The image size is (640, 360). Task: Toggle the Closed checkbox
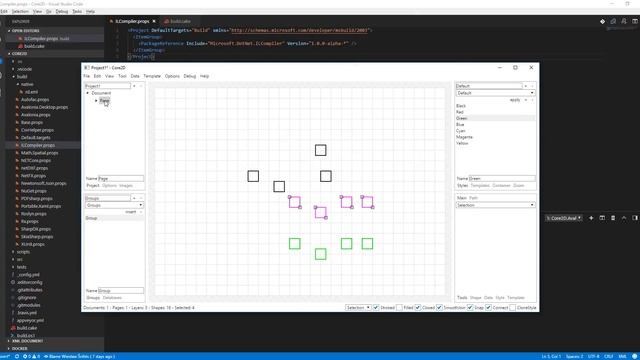[418, 307]
